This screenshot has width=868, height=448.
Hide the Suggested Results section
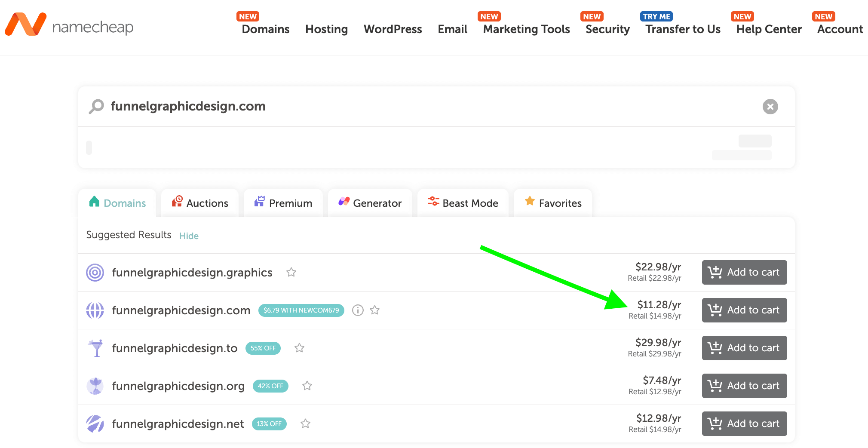pos(189,236)
